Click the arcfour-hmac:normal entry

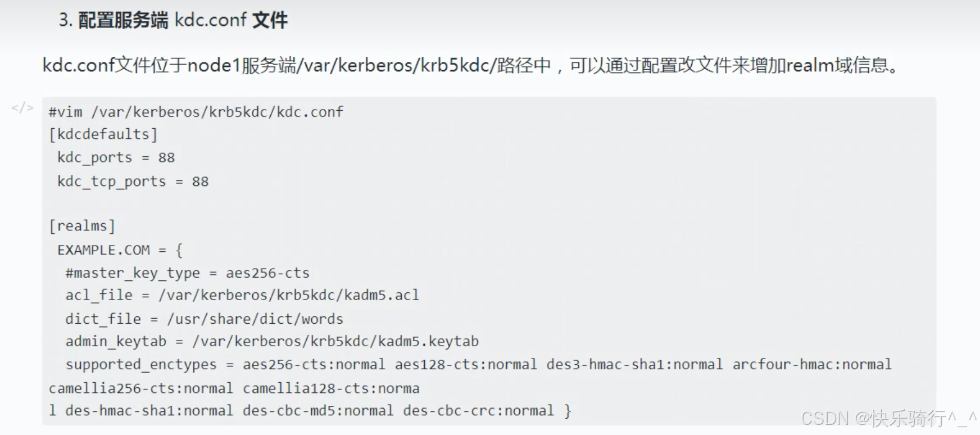coord(812,365)
